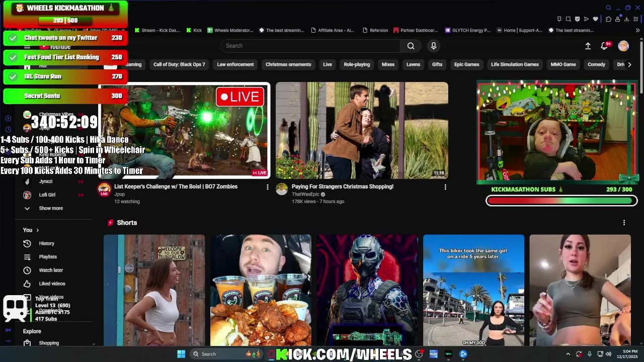The image size is (644, 362).
Task: Open the browser pinboard pin icon
Action: (559, 19)
